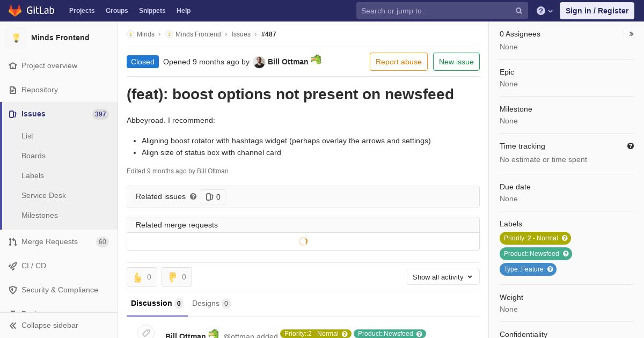Open Labels in the sidebar

33,175
